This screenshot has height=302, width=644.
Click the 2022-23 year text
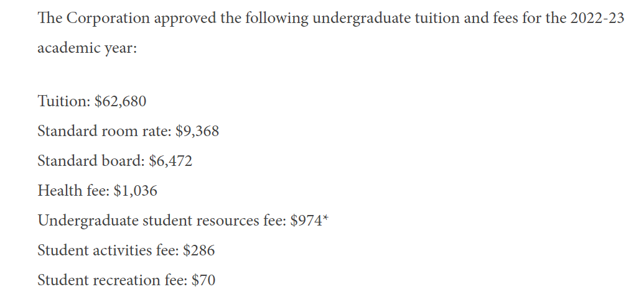coord(597,18)
